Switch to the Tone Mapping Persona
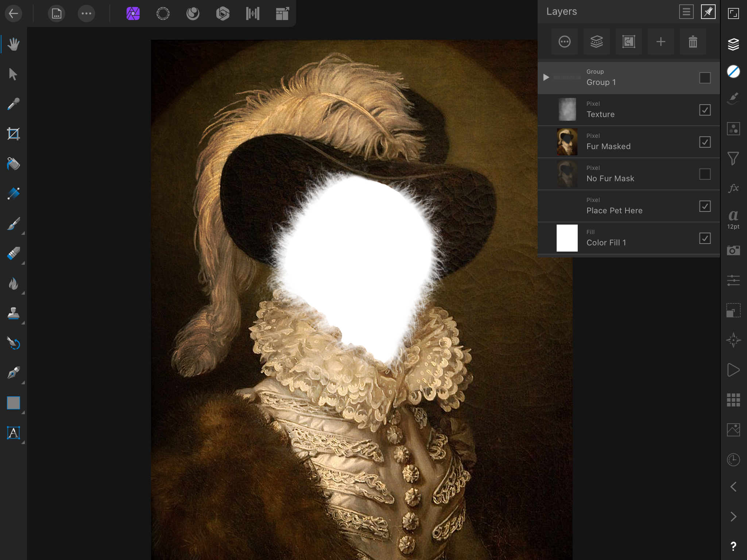This screenshot has width=747, height=560. click(x=252, y=14)
